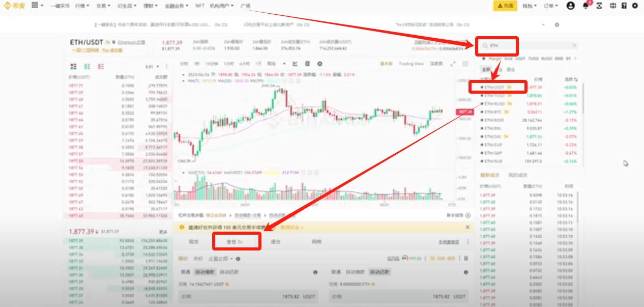Select the 自动借款 mode on buy side
Image resolution: width=644 pixels, height=307 pixels.
point(206,272)
